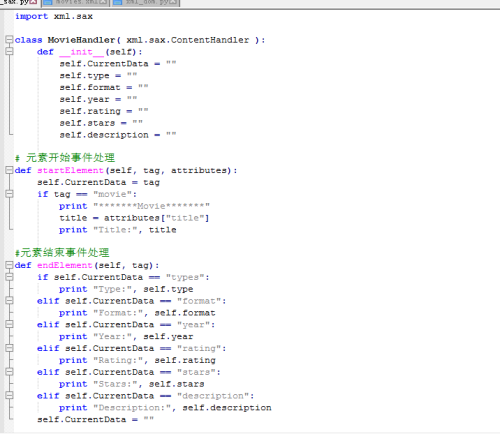This screenshot has width=500, height=434.
Task: Click 'endElement' function name
Action: [x=65, y=265]
